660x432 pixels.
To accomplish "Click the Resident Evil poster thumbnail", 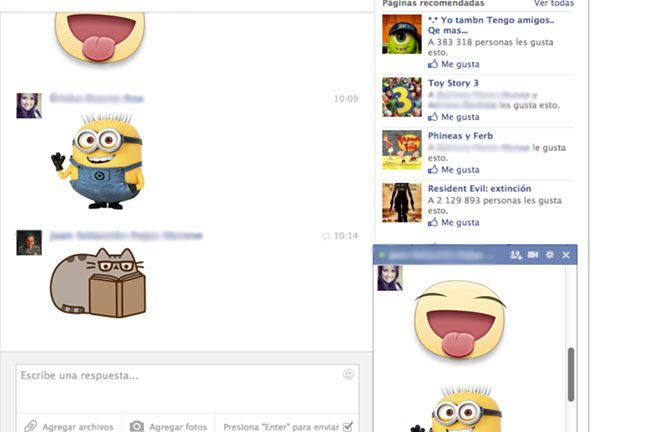I will pos(402,203).
